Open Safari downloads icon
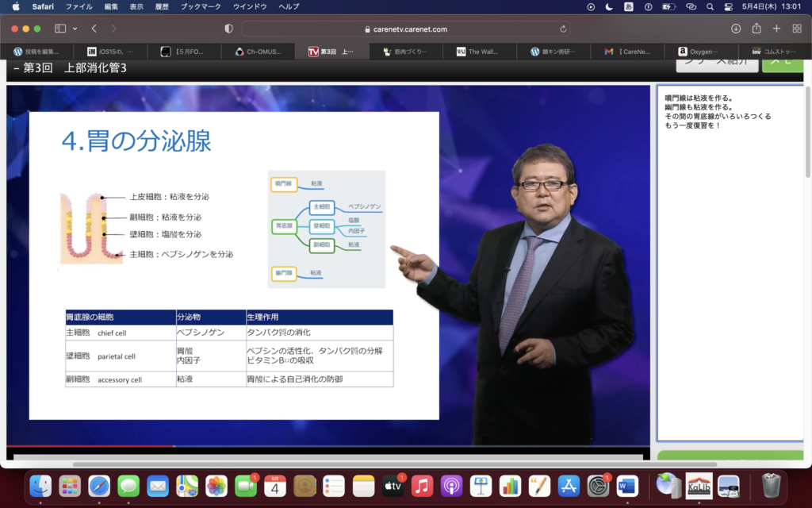 (736, 29)
